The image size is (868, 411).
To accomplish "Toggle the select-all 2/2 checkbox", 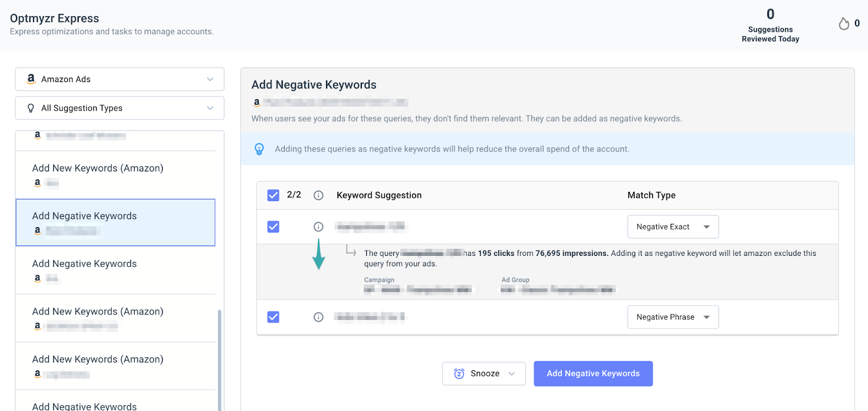I will (273, 195).
